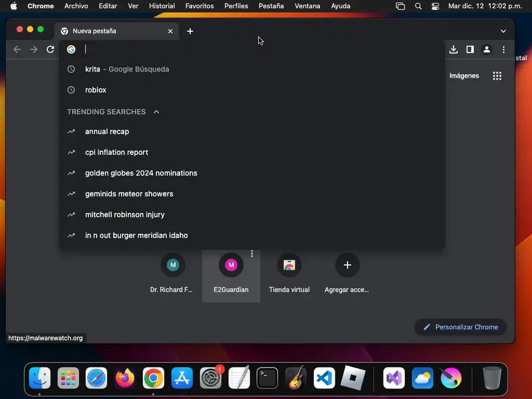Open the Editar menu
The height and width of the screenshot is (399, 532).
point(108,6)
